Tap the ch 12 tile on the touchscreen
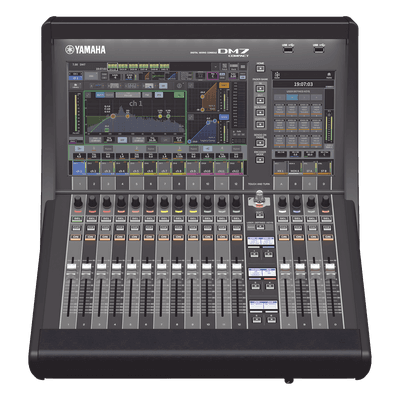 [x=236, y=168]
